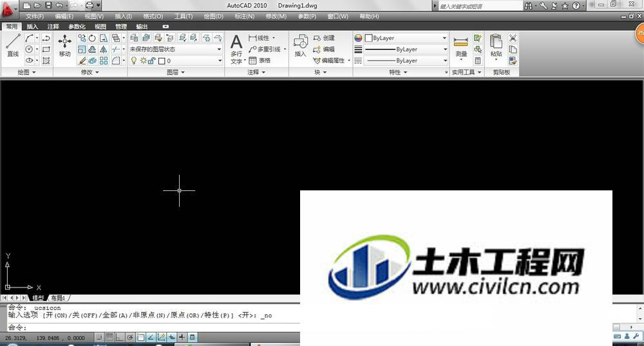Toggle Show Lineweight in status bar
644x346 pixels.
point(182,338)
